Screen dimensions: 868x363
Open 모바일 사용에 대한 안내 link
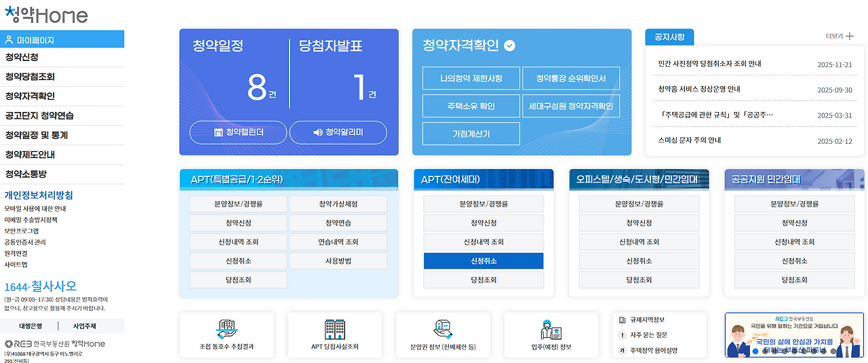[35, 209]
